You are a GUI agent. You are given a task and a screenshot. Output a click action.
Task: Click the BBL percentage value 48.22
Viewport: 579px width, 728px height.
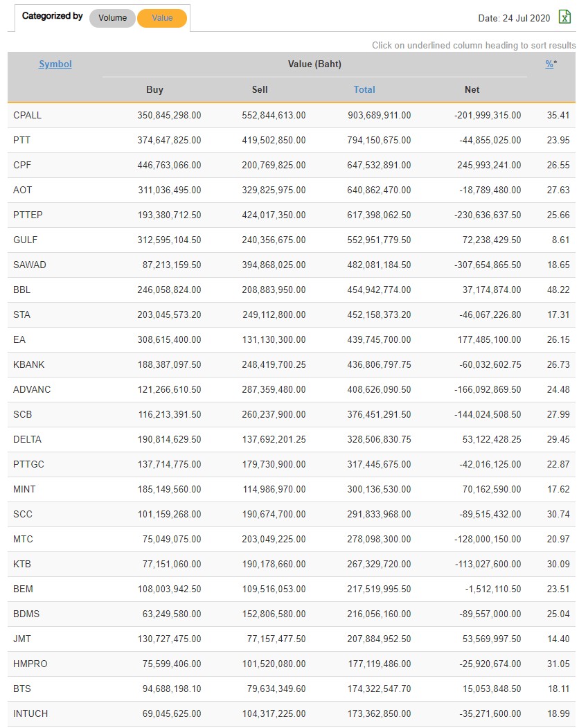(x=558, y=290)
